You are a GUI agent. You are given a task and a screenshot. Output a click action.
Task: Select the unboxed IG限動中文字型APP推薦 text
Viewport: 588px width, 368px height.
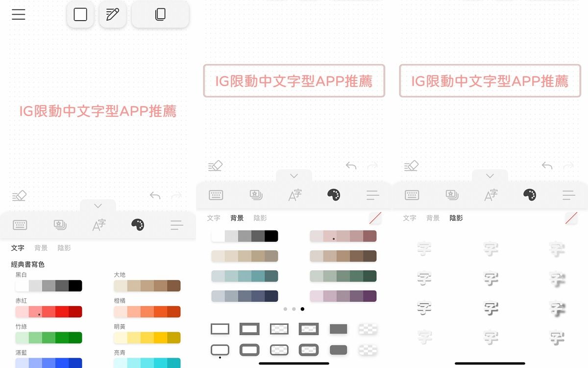click(98, 111)
